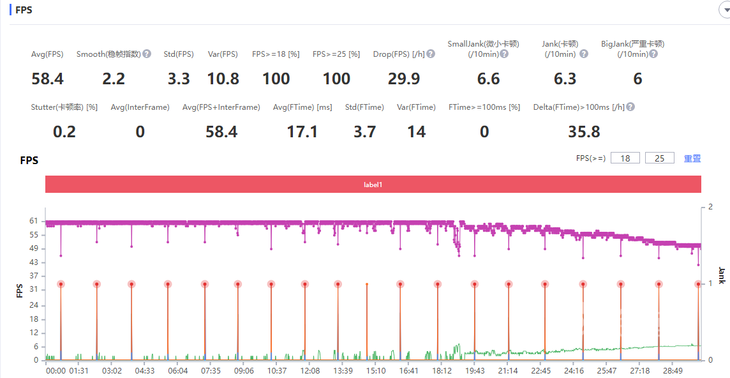Click the Var(FTime) label
Viewport: 730px width, 378px height.
416,108
